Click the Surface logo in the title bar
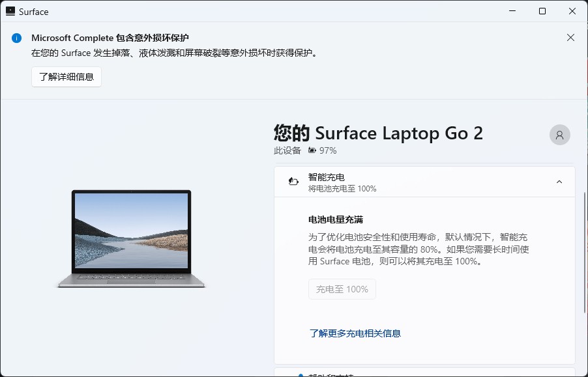 point(11,11)
